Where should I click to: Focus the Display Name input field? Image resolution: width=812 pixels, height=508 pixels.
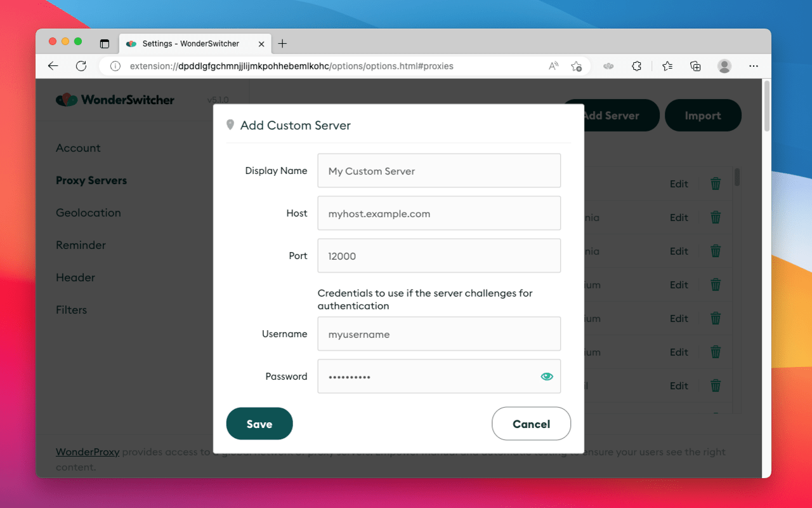click(439, 171)
